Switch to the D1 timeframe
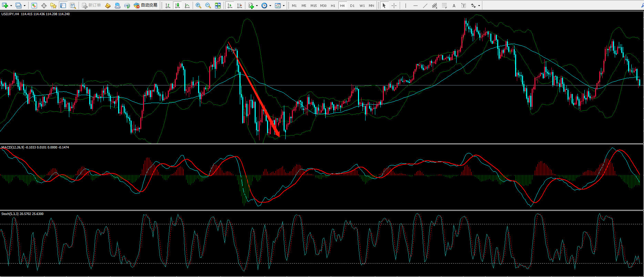The image size is (644, 277). point(352,6)
